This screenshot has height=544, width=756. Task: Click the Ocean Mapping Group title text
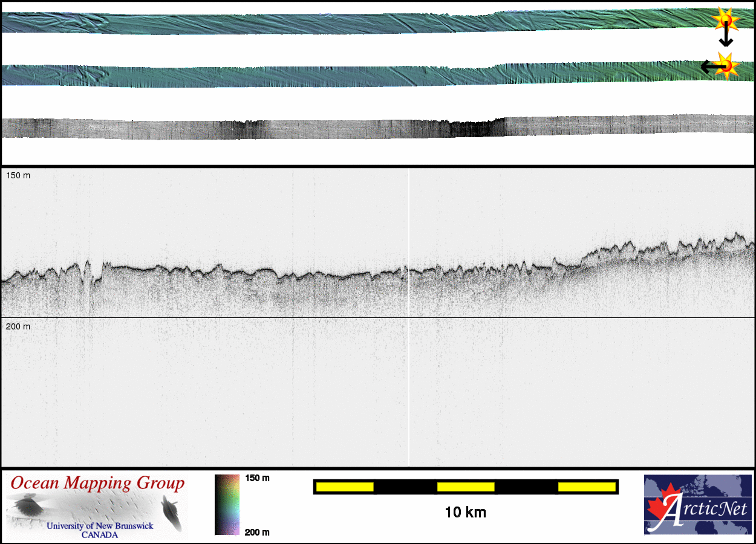pos(97,484)
